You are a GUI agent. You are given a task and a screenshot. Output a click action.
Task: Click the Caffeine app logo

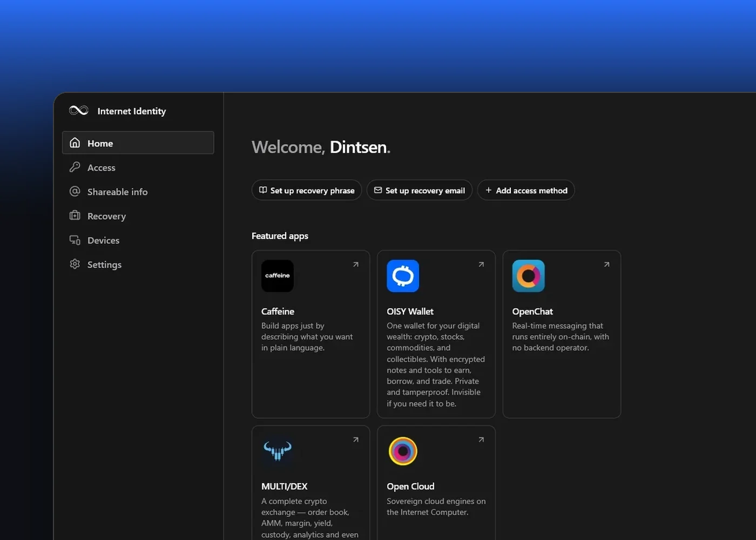coord(278,276)
